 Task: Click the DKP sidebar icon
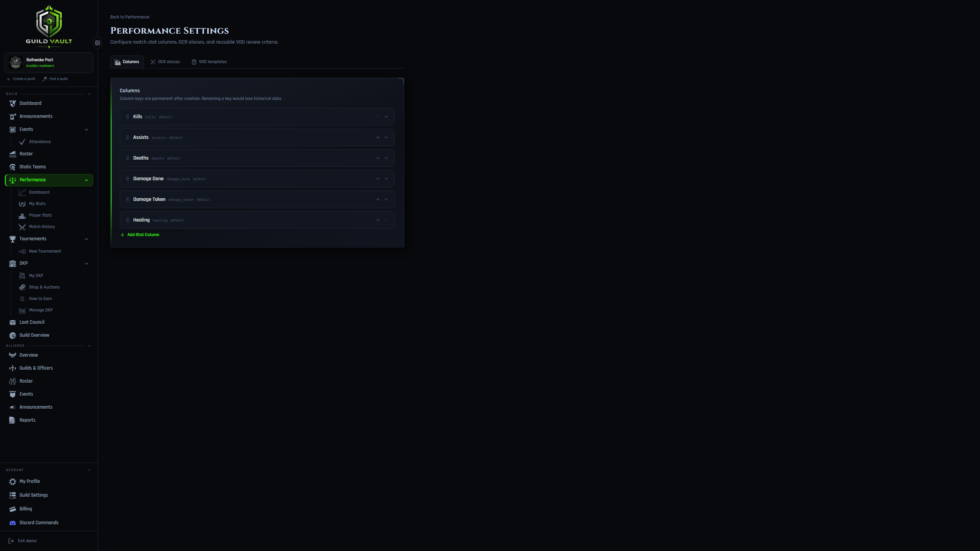tap(13, 263)
